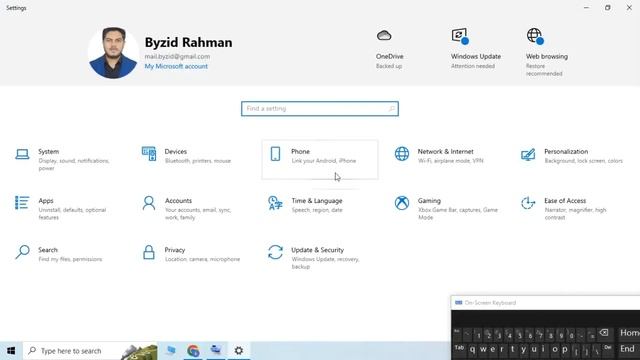Click the OneDrive 'Backed up' status text
640x360 pixels.
tap(389, 66)
